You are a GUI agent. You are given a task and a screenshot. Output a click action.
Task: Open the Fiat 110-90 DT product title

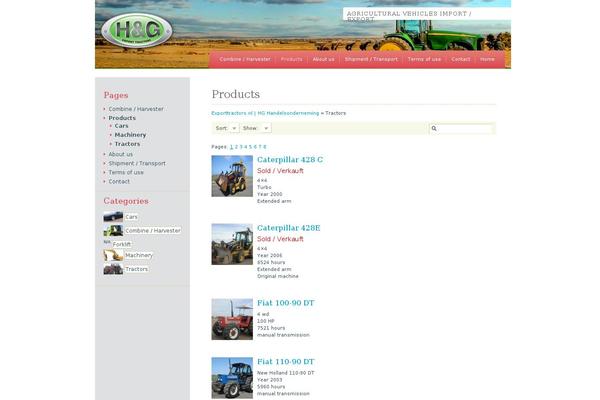point(286,362)
